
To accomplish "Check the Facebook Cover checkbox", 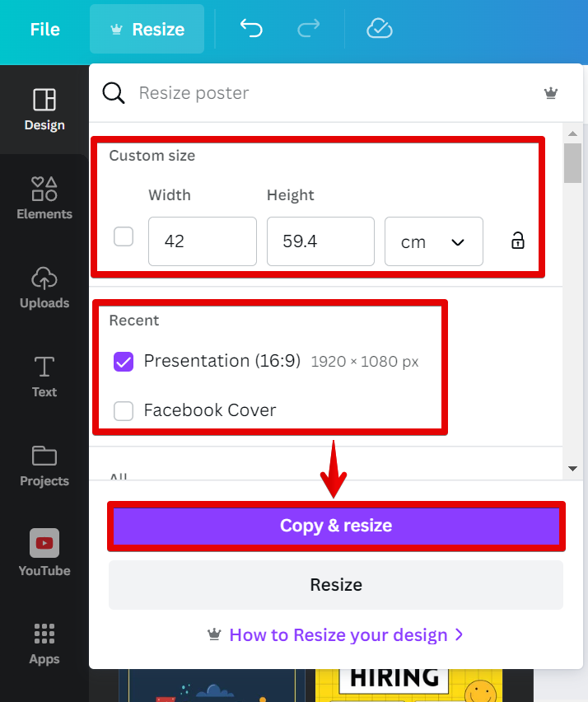I will [124, 410].
